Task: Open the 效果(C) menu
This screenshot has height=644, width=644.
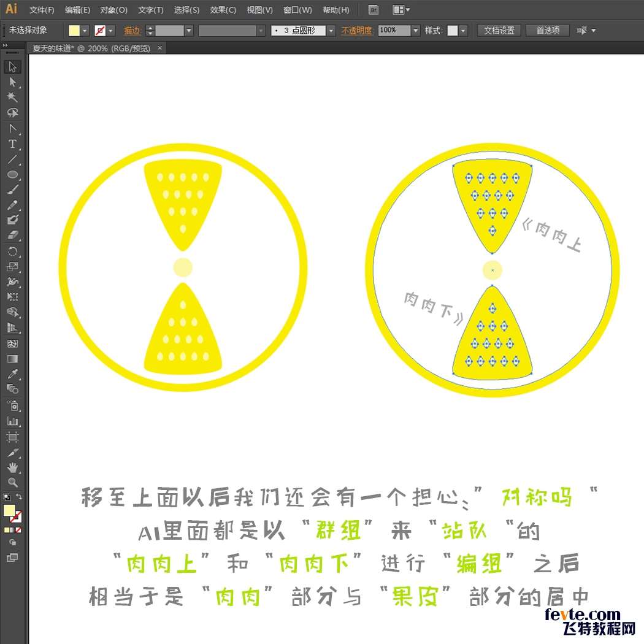Action: click(x=223, y=10)
